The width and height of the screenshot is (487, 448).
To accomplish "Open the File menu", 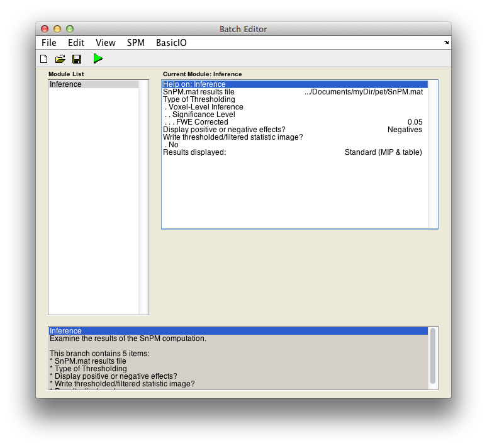I will (48, 43).
